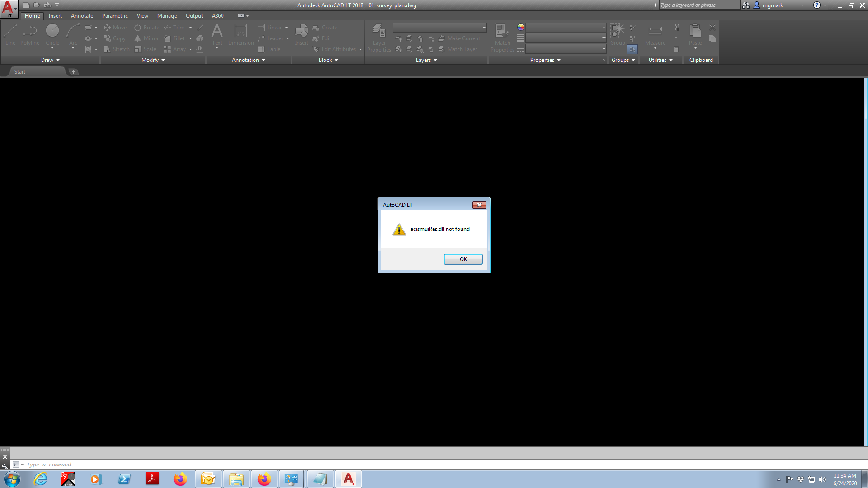Image resolution: width=868 pixels, height=488 pixels.
Task: Switch to the Manage ribbon tab
Action: coord(167,16)
